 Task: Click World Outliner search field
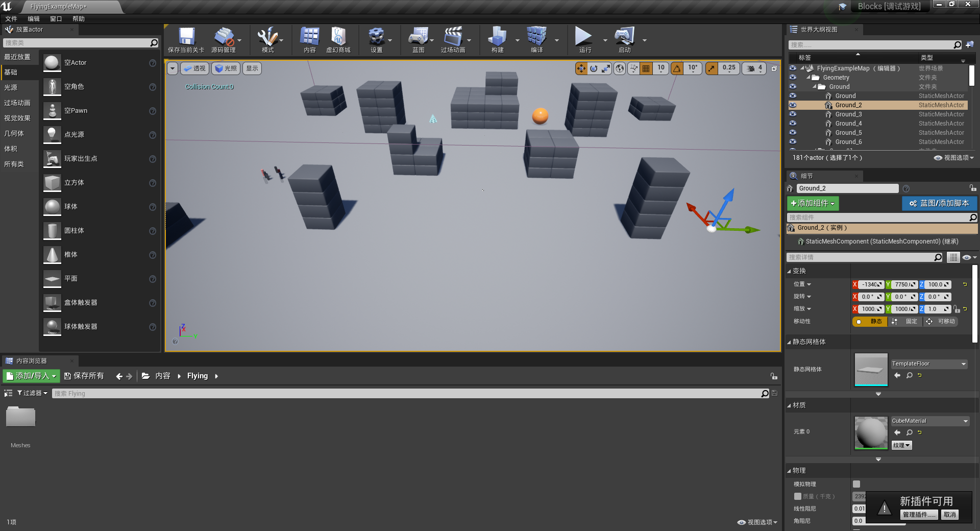tap(871, 45)
